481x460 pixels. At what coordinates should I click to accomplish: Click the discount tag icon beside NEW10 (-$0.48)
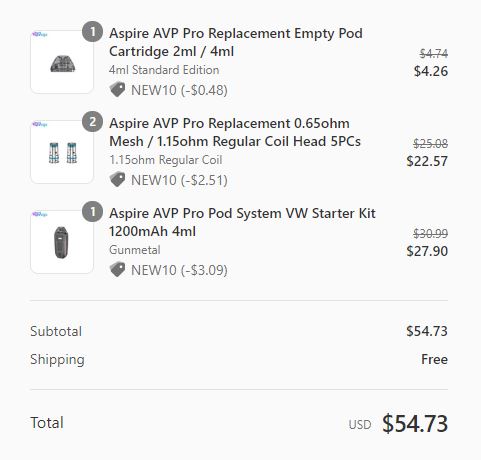coord(117,90)
